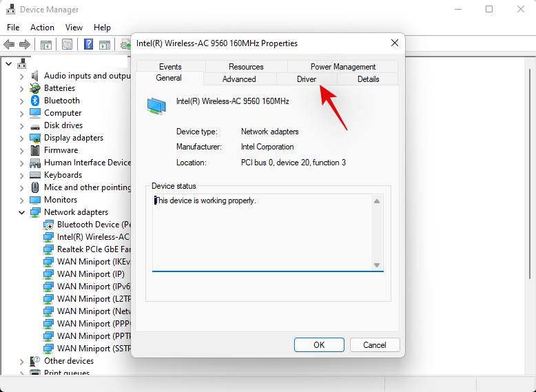Click the Update driver toolbar icon

click(x=126, y=44)
